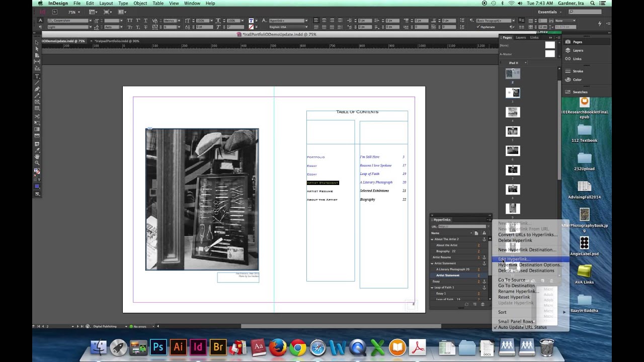Select the Page tool
This screenshot has height=362, width=644.
tap(37, 55)
